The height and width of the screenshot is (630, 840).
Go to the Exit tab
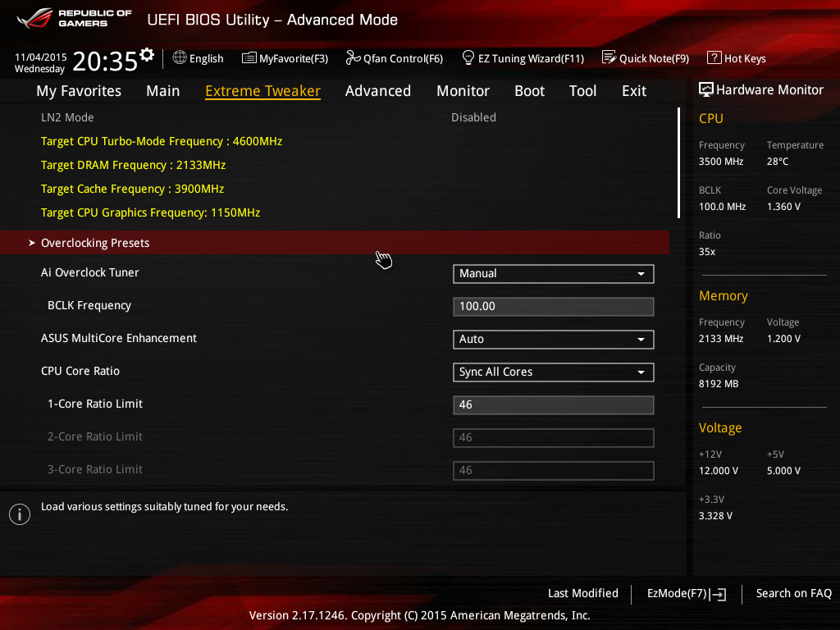pos(634,91)
